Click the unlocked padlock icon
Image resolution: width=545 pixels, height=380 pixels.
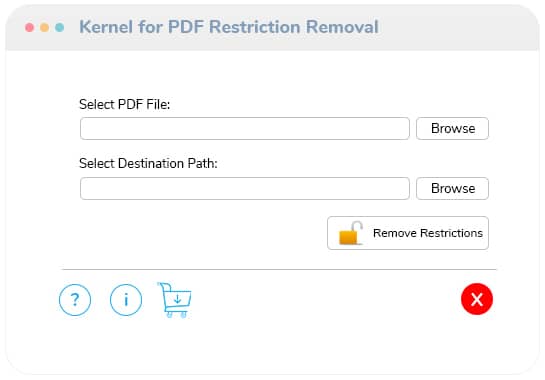(351, 233)
